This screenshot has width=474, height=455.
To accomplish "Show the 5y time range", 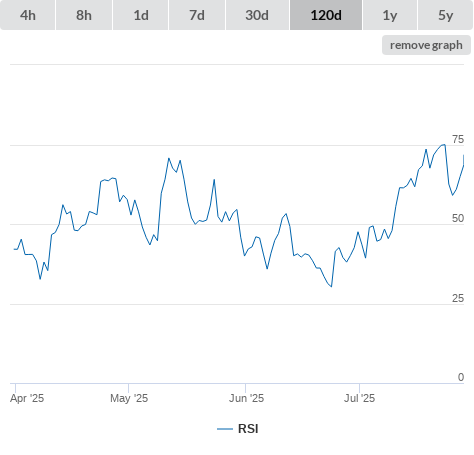I will pyautogui.click(x=445, y=15).
